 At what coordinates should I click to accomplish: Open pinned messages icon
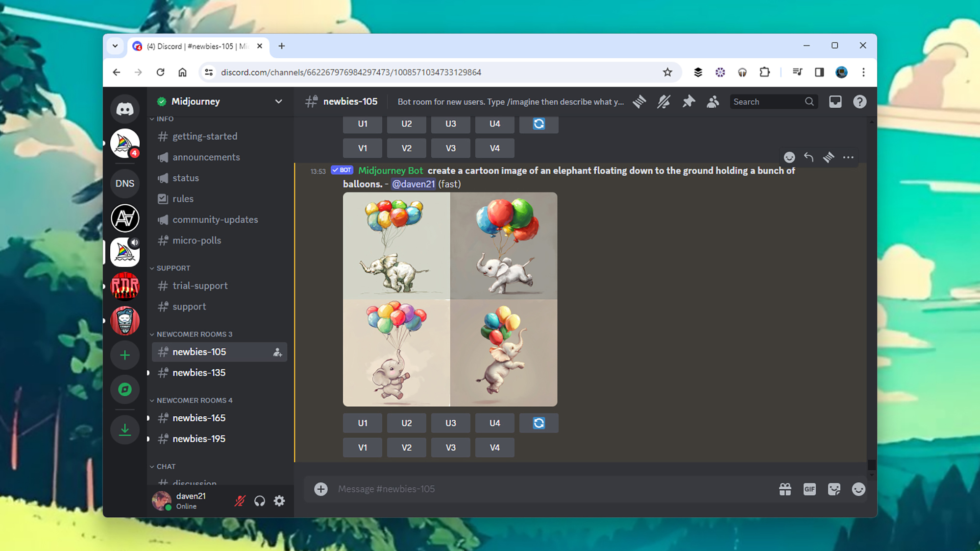pyautogui.click(x=688, y=101)
